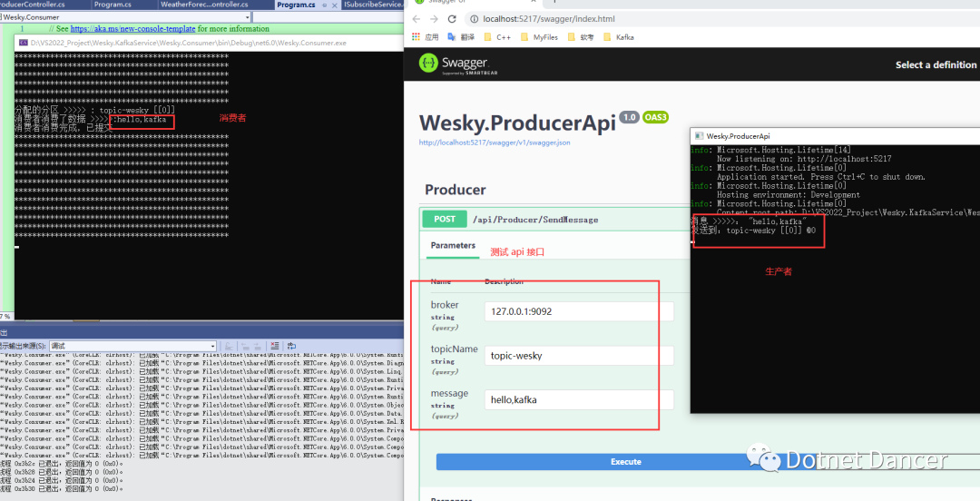Image resolution: width=980 pixels, height=501 pixels.
Task: Click into the broker input field
Action: [579, 311]
